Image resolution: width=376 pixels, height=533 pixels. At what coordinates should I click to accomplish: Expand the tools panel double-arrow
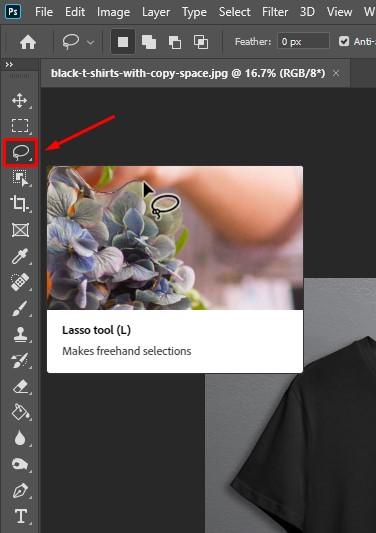[x=9, y=65]
